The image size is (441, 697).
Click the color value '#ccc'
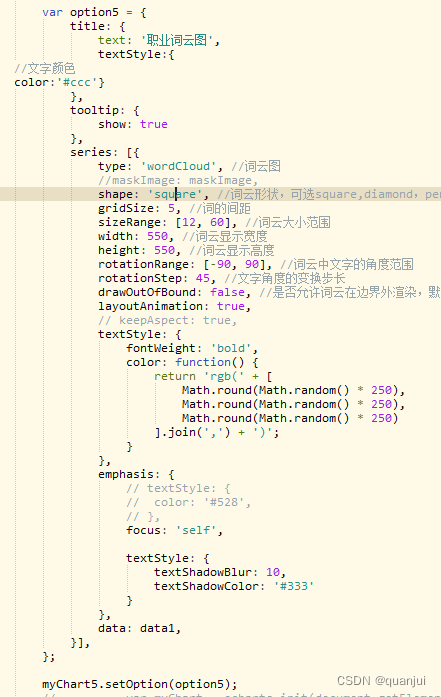coord(77,82)
